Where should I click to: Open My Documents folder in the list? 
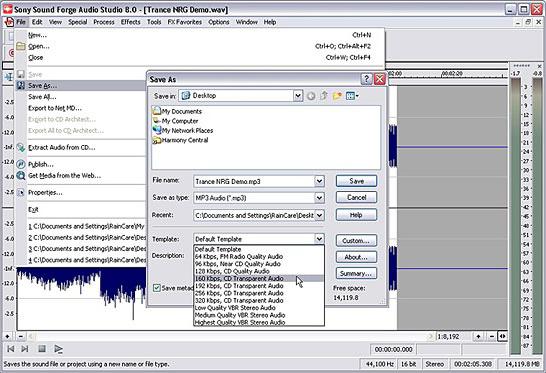coord(178,111)
